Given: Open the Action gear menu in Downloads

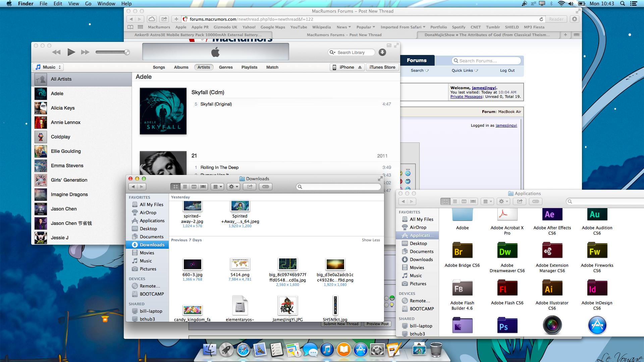Looking at the screenshot, I should click(x=233, y=187).
